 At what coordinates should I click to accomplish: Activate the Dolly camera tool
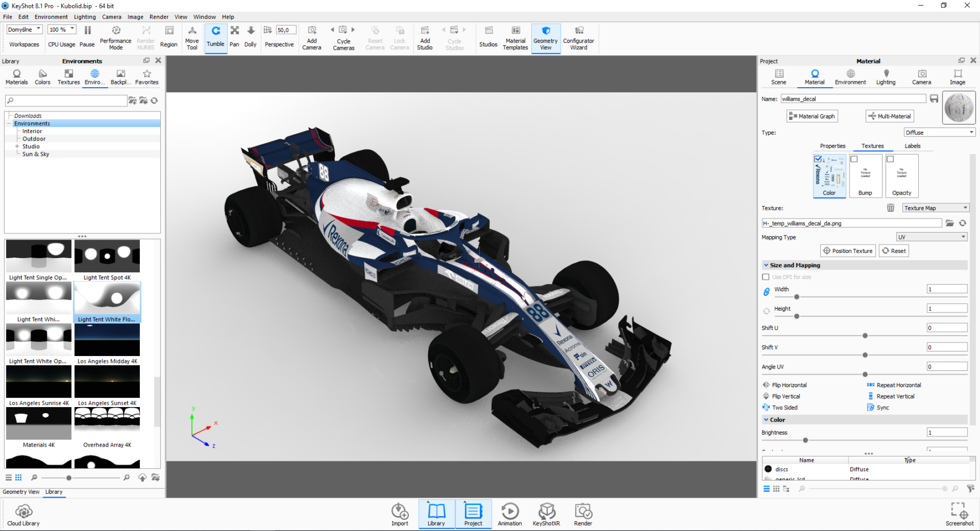pos(250,37)
